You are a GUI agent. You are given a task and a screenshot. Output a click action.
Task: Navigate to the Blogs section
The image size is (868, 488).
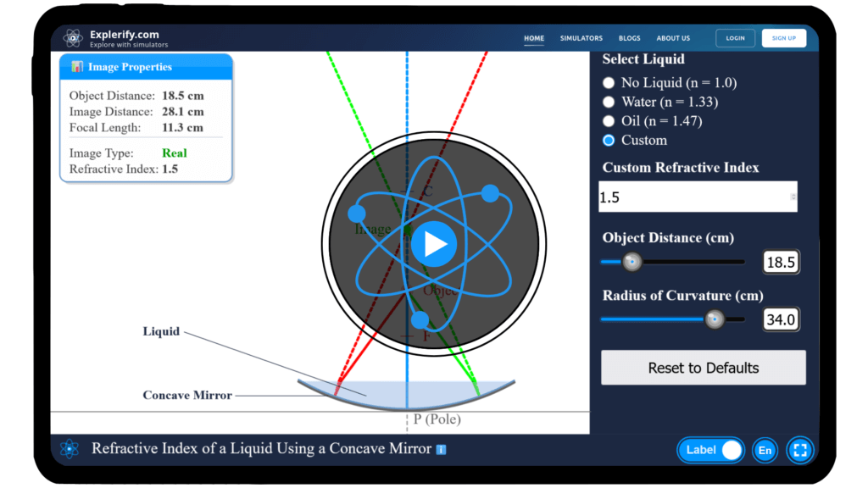tap(630, 38)
